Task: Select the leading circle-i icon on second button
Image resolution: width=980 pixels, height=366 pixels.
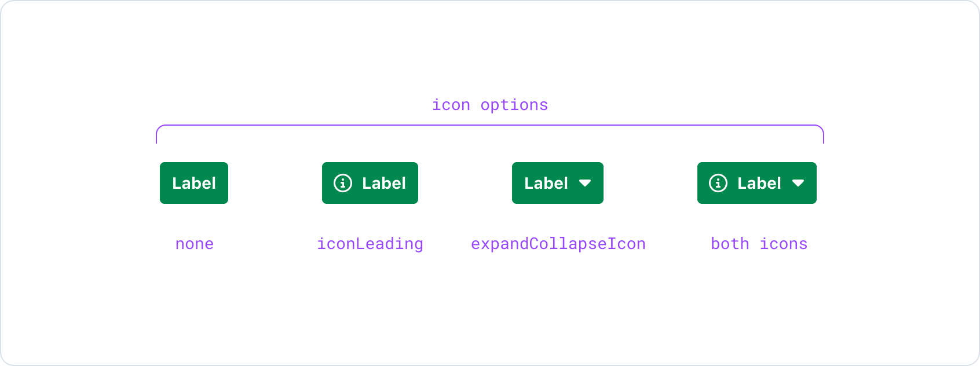Action: tap(343, 183)
